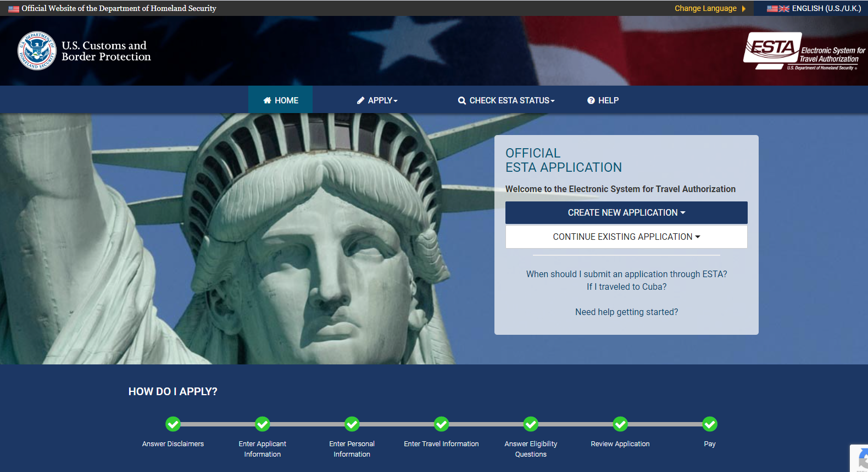Click the 'Enter Personal Information' step label
This screenshot has width=868, height=472.
(352, 449)
